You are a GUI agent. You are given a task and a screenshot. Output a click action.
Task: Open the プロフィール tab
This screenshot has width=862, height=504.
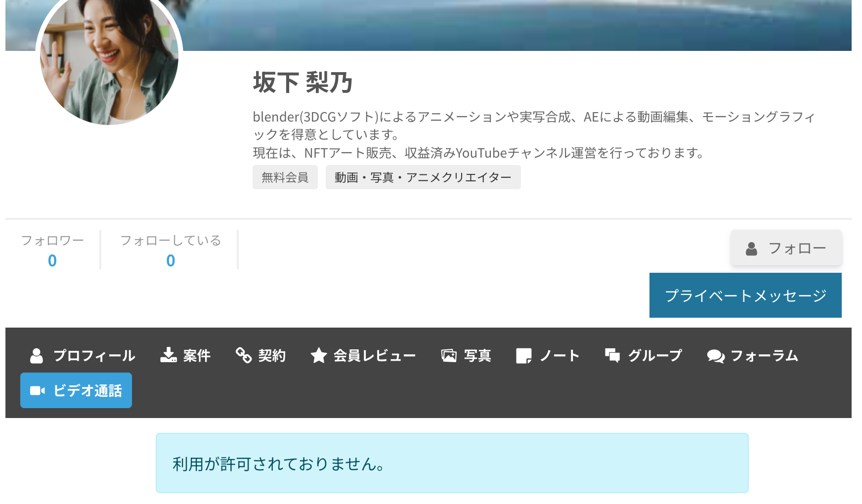83,356
